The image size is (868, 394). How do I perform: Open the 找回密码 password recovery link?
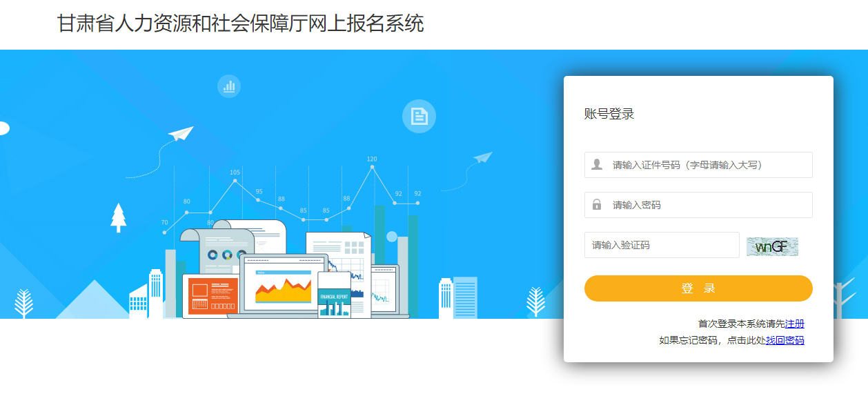pos(785,340)
